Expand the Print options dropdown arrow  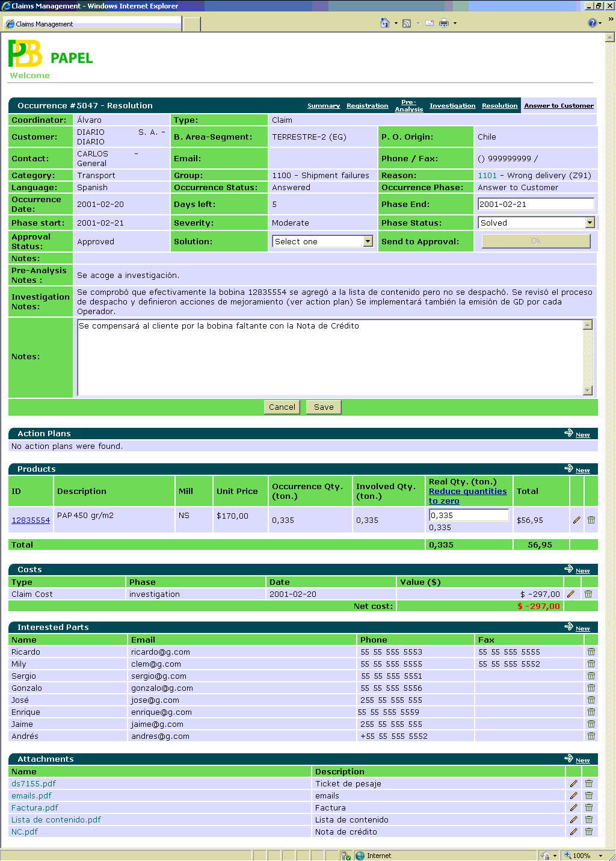(x=455, y=23)
